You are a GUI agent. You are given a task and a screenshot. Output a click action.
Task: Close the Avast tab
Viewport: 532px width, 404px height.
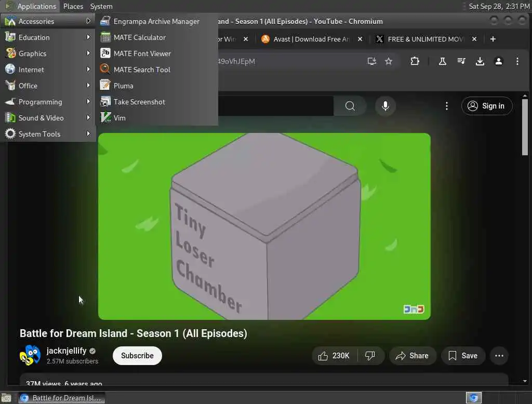coord(360,39)
